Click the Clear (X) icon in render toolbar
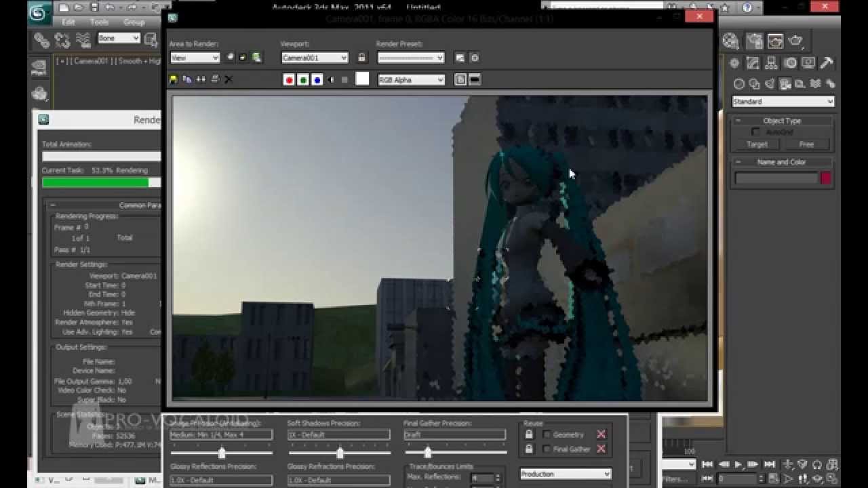Image resolution: width=868 pixels, height=488 pixels. [229, 79]
